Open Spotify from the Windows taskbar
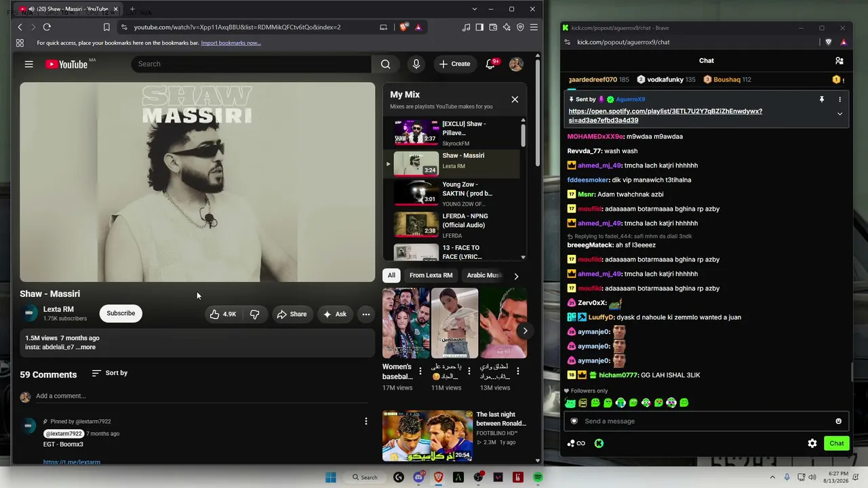Image resolution: width=868 pixels, height=488 pixels. [538, 478]
